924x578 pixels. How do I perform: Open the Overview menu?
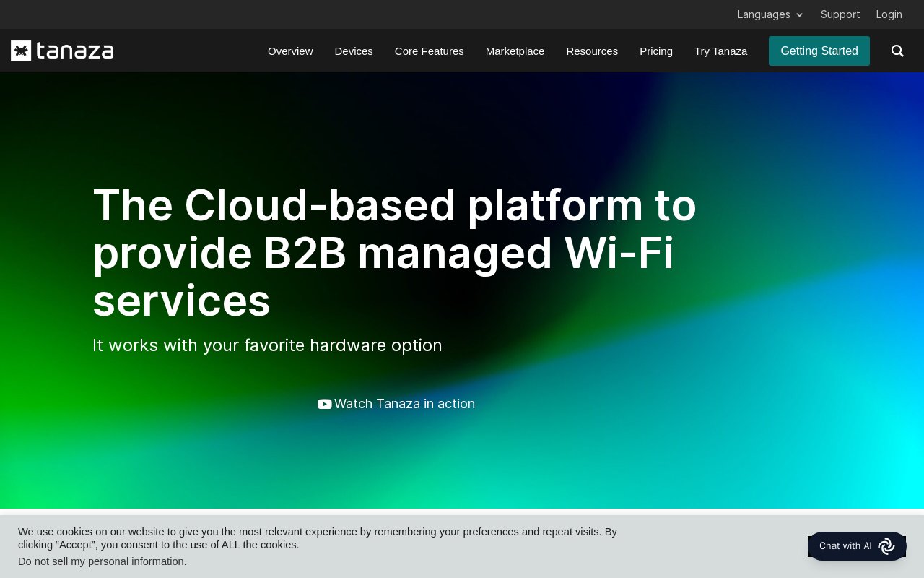pos(290,51)
